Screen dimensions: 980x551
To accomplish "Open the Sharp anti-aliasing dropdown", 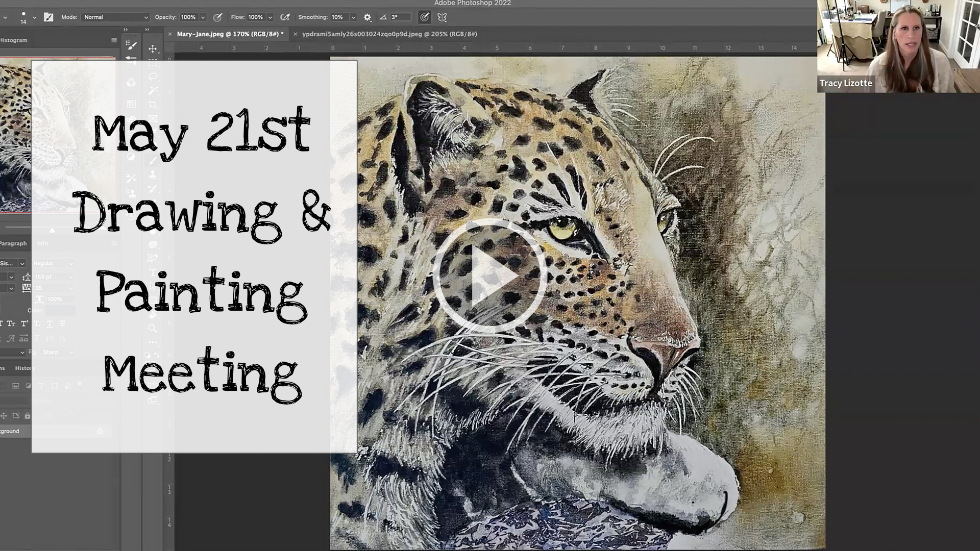I will point(57,352).
